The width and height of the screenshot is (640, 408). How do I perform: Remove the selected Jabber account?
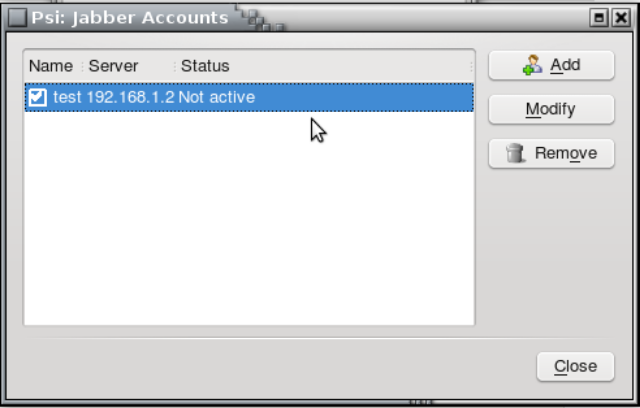coord(551,153)
